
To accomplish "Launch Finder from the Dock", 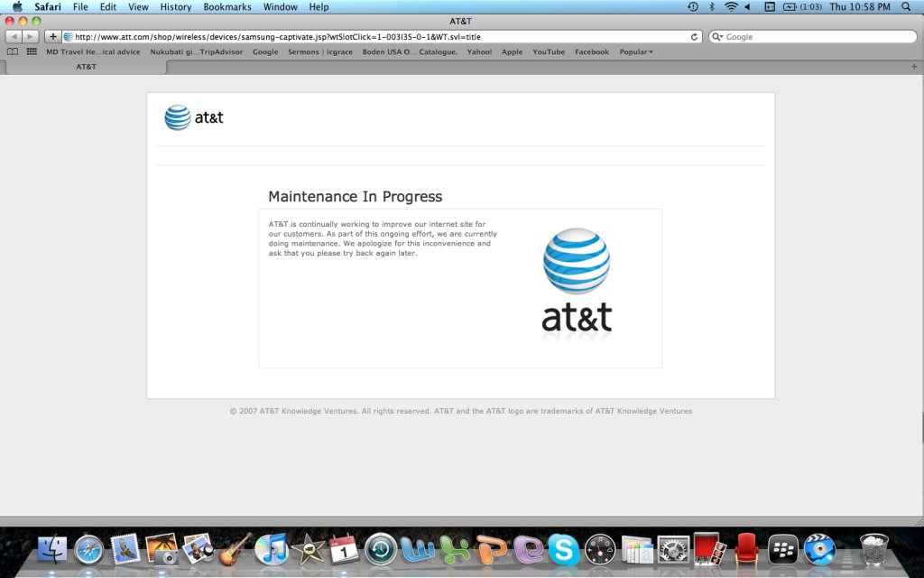I will 52,549.
